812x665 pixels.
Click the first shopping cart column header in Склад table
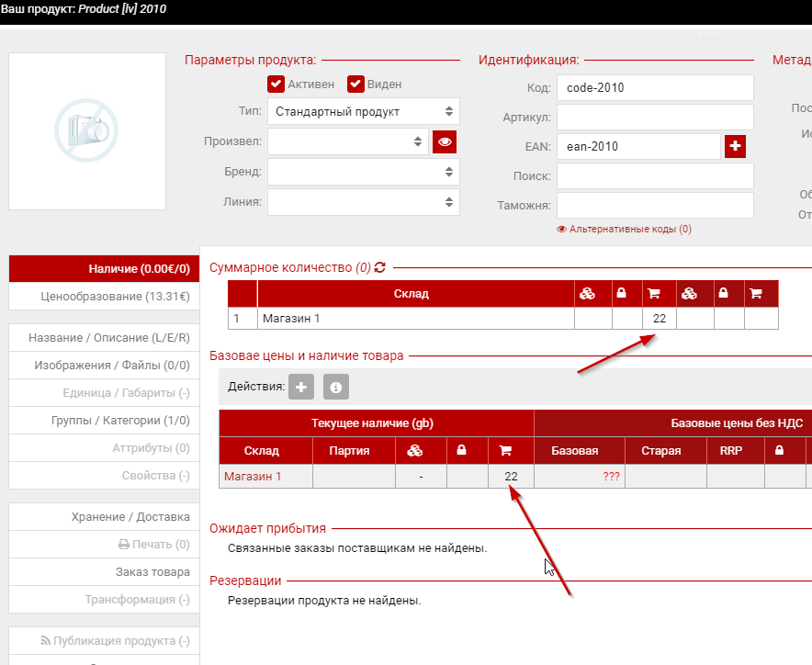pyautogui.click(x=654, y=294)
